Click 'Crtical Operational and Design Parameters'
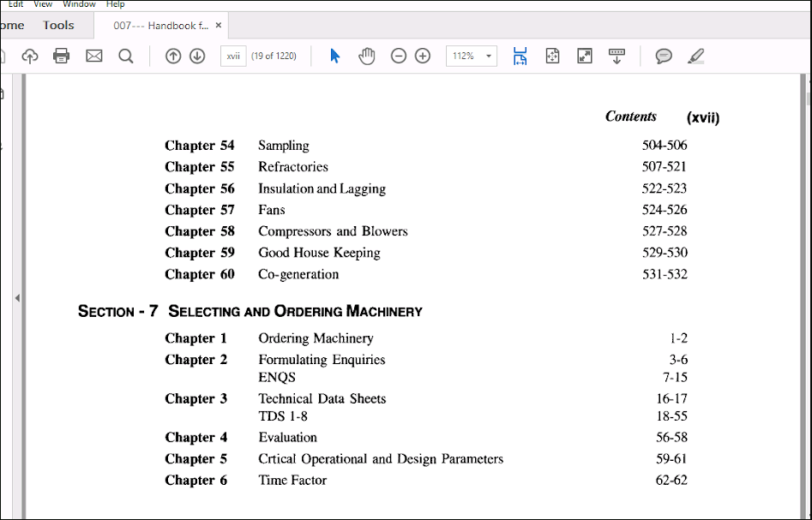Screen dimensions: 812x520 point(381,459)
